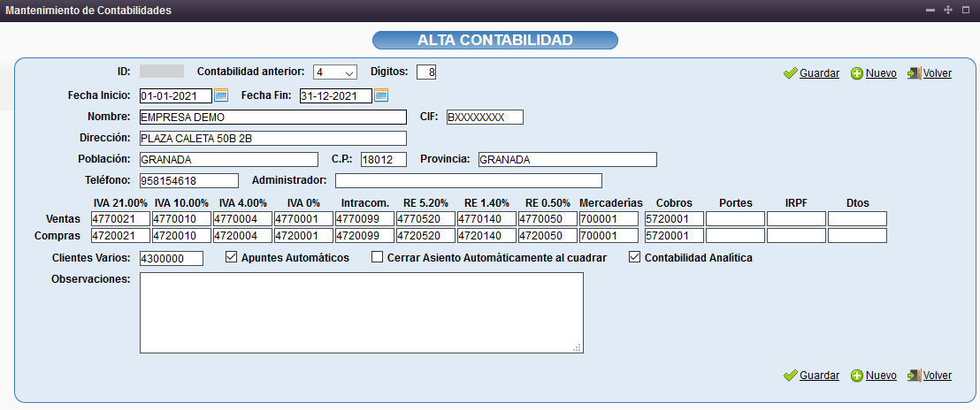Click Compras IVA 10.00% field 4720010
The height and width of the screenshot is (410, 980).
coord(182,236)
